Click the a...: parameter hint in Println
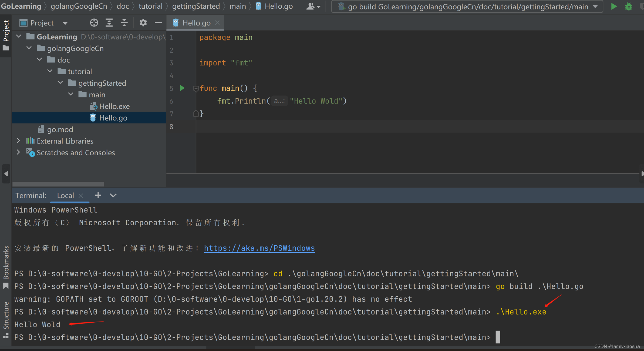The height and width of the screenshot is (351, 644). tap(279, 101)
